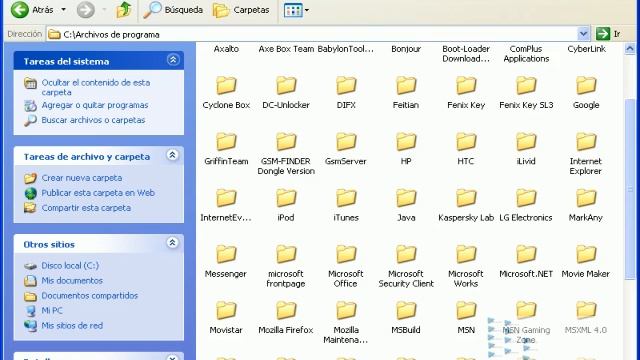The image size is (640, 360).
Task: Open Documentos compartidos link
Action: pyautogui.click(x=81, y=296)
